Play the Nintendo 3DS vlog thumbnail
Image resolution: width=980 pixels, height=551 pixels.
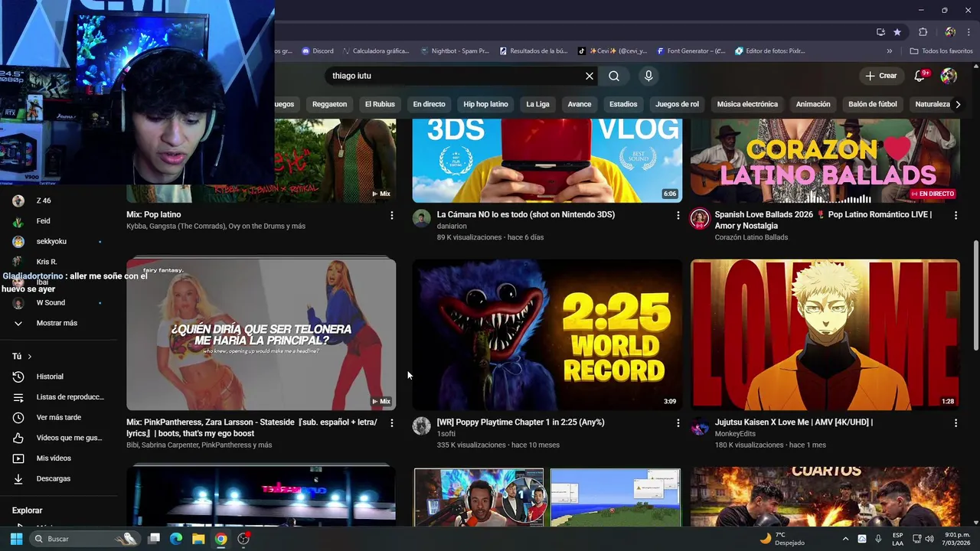click(547, 161)
